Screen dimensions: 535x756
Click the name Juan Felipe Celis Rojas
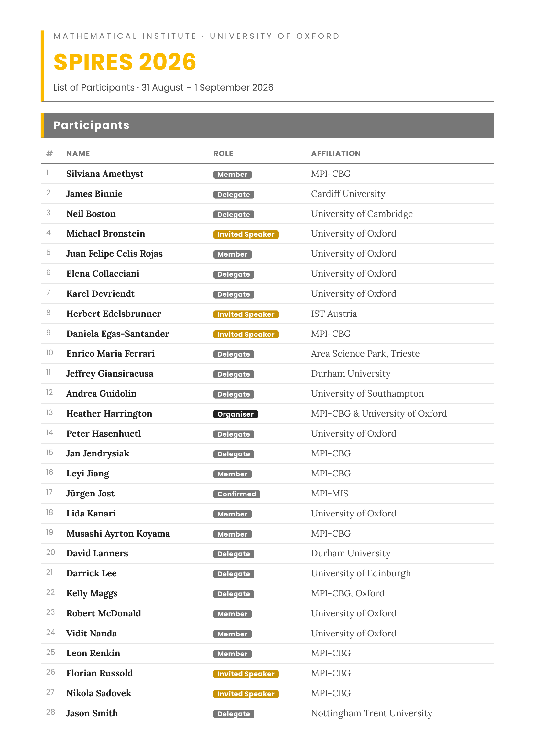(x=114, y=253)
